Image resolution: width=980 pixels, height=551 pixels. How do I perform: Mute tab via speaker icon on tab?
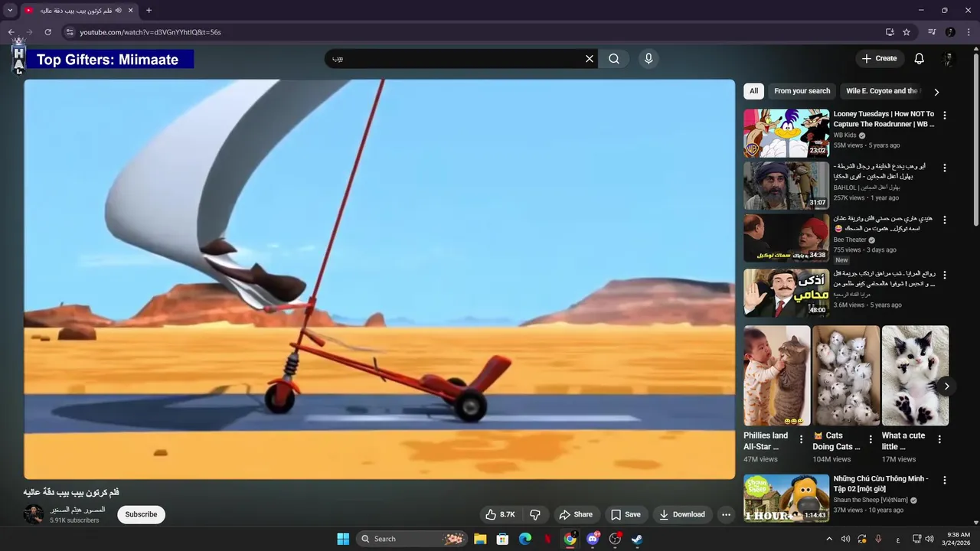tap(118, 10)
